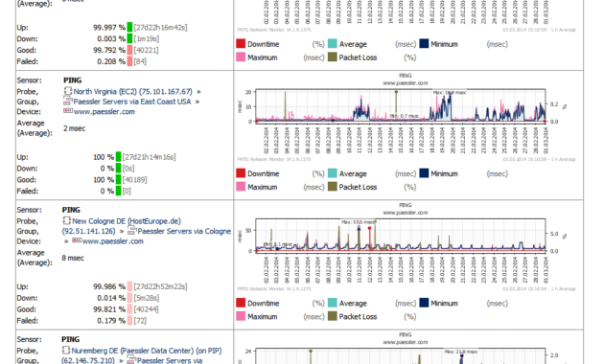The width and height of the screenshot is (604, 364).
Task: Open the Paessler Servers via Cologne group link
Action: point(184,231)
